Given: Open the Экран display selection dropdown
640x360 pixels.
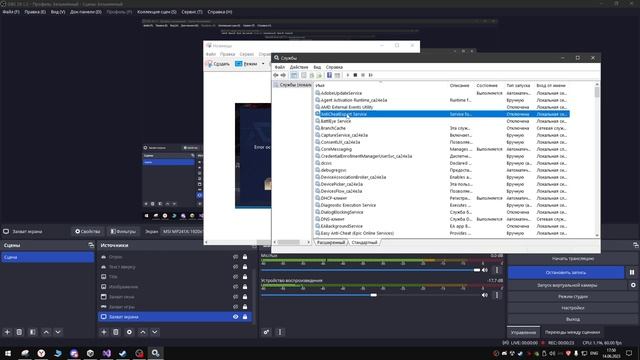Looking at the screenshot, I should (182, 231).
